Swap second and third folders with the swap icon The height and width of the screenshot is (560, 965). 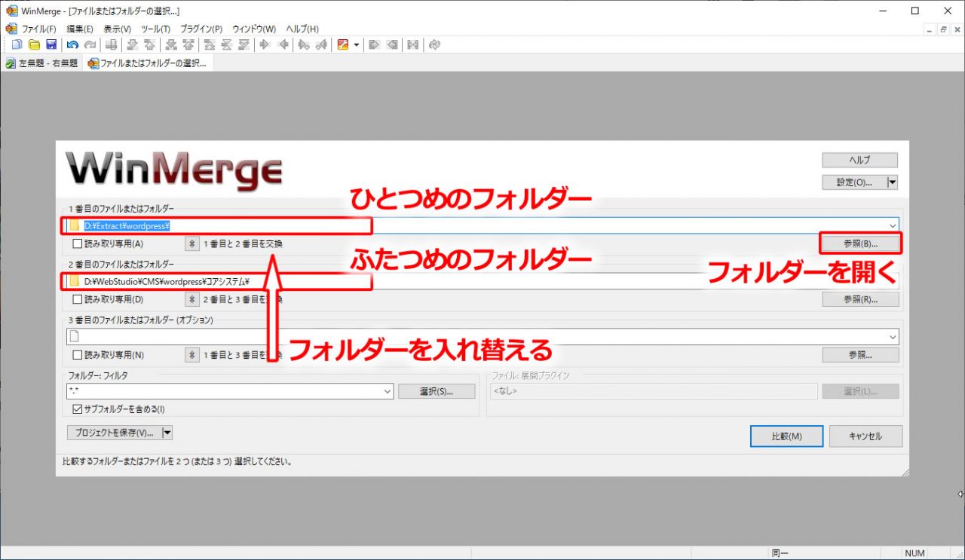pyautogui.click(x=191, y=298)
